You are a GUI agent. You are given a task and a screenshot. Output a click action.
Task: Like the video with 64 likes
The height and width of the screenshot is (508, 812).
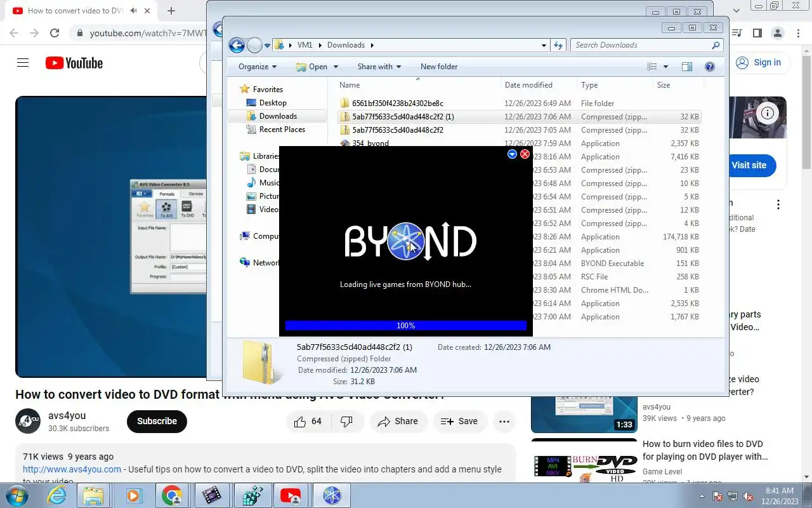(308, 421)
